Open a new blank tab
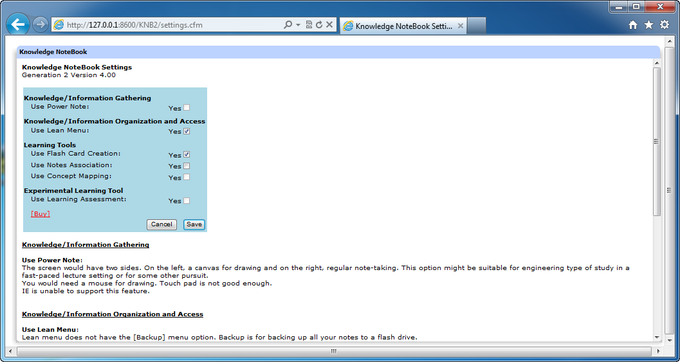The height and width of the screenshot is (362, 680). tap(477, 26)
